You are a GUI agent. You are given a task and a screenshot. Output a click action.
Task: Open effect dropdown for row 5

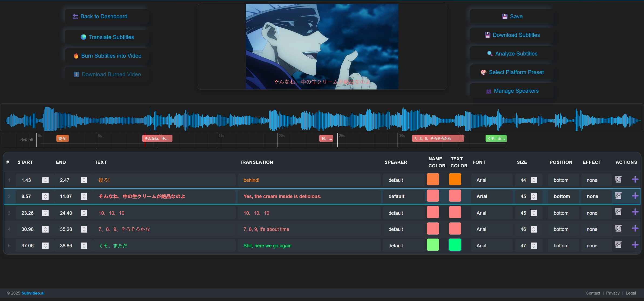596,246
